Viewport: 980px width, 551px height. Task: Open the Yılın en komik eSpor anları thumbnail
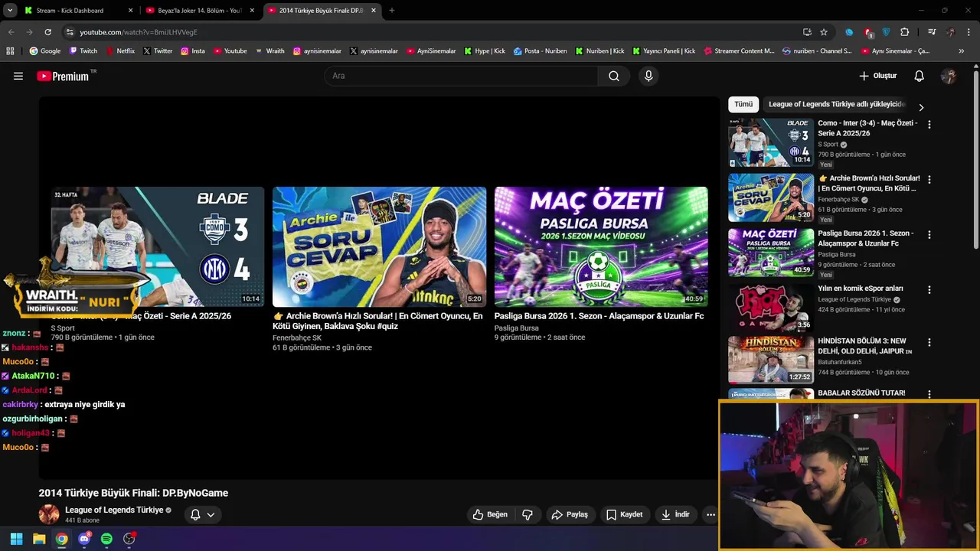pyautogui.click(x=771, y=308)
